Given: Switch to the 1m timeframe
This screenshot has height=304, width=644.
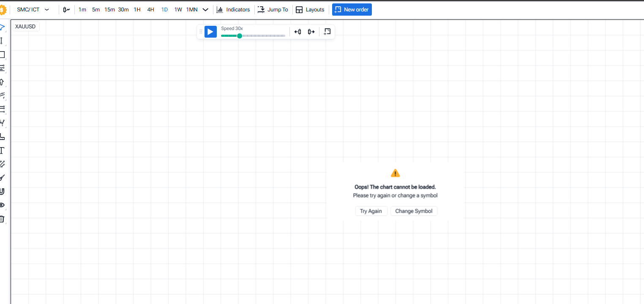Looking at the screenshot, I should [x=82, y=9].
